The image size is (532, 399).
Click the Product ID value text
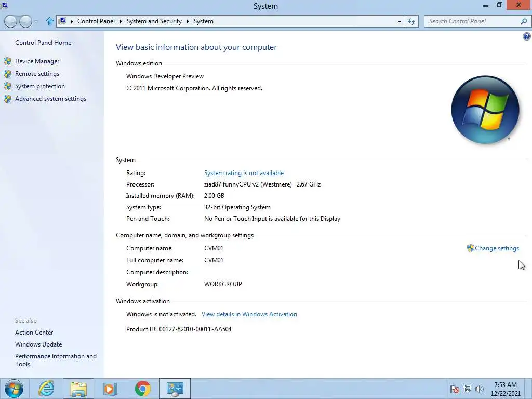[195, 329]
